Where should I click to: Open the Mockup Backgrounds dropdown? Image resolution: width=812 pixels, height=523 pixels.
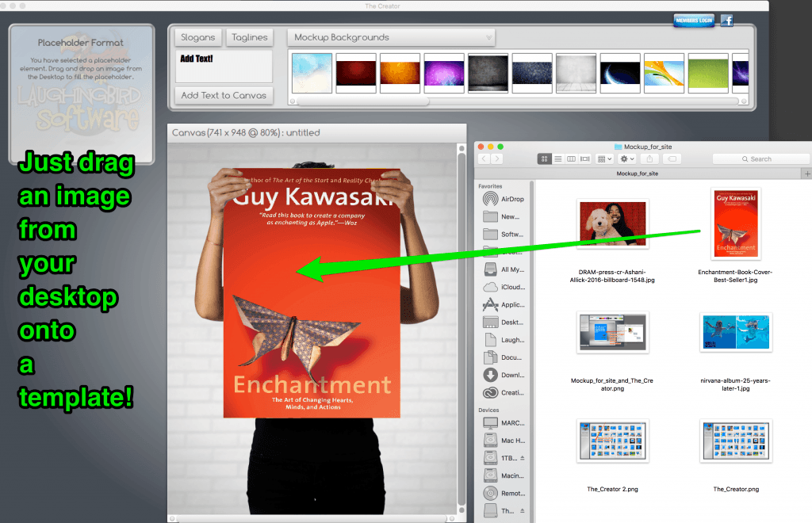point(391,37)
